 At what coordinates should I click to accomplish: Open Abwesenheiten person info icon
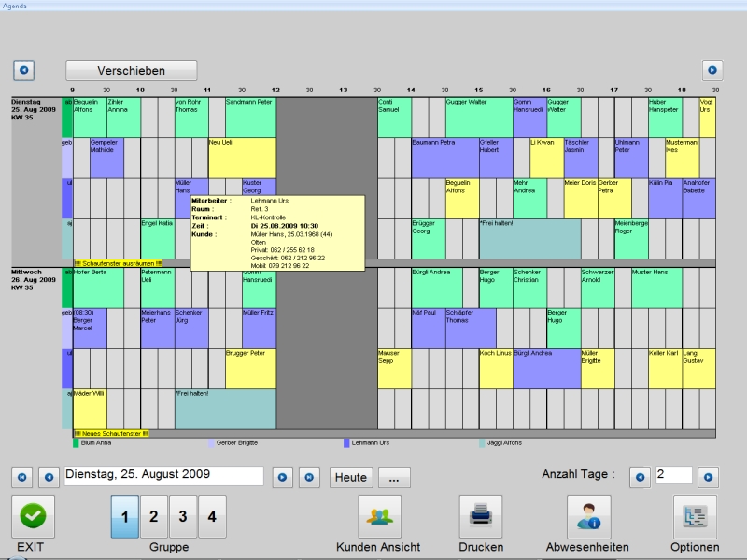(589, 517)
